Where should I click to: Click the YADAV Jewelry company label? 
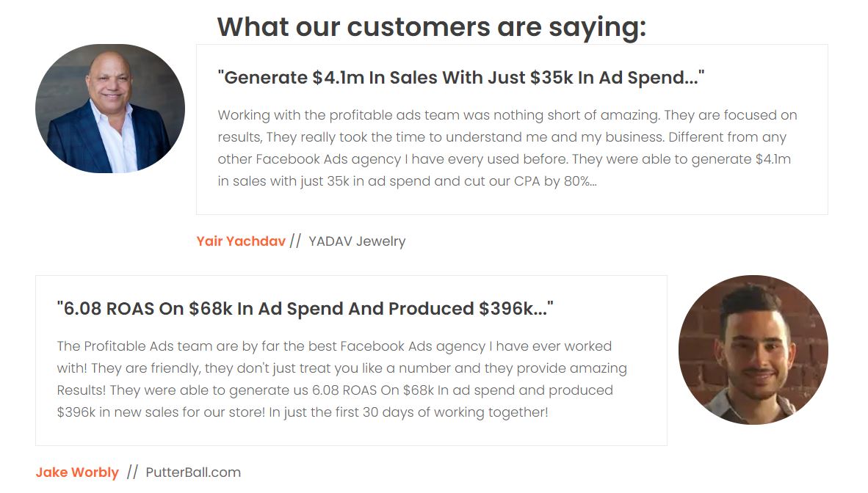point(357,241)
